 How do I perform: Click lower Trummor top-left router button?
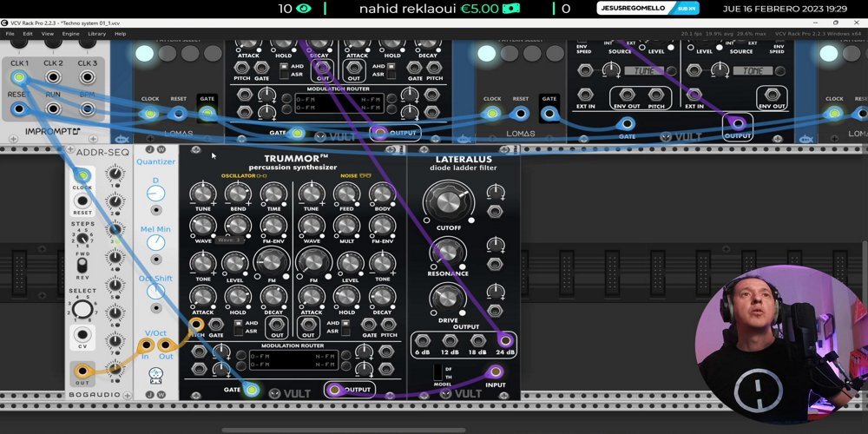[240, 355]
